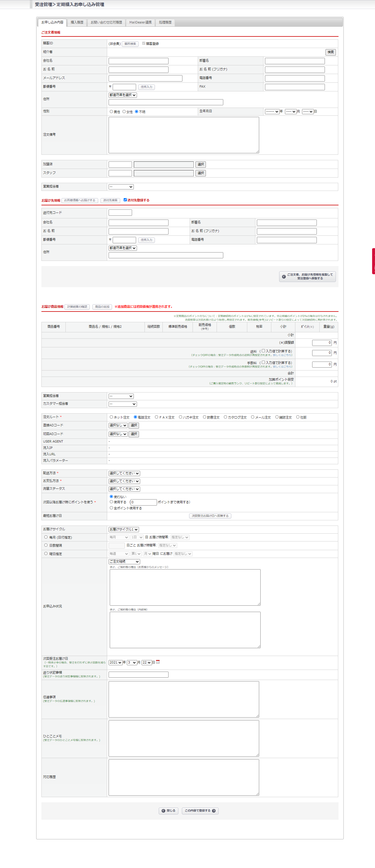Open the 直接ADコード 選択なし dropdown
This screenshot has width=375, height=868.
click(118, 425)
